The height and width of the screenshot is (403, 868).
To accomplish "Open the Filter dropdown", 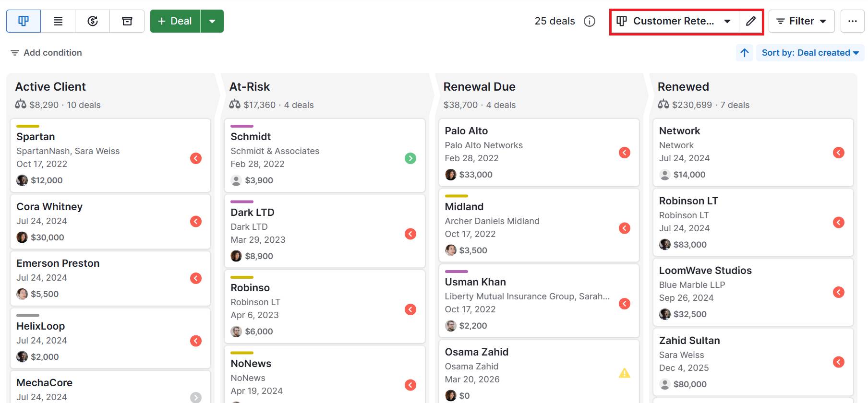I will [x=801, y=21].
